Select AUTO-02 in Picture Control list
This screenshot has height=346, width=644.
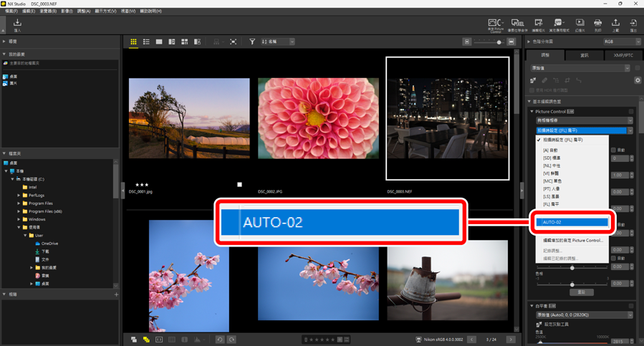pos(572,222)
